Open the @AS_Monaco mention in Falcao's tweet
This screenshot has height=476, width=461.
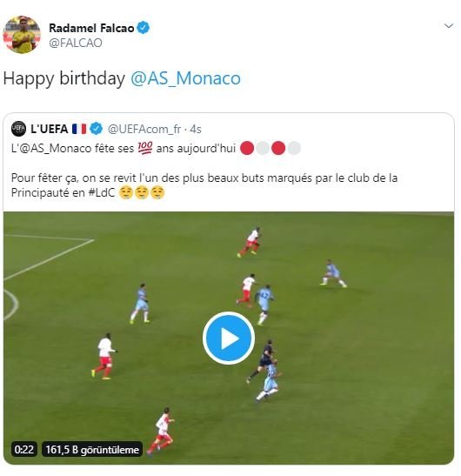click(x=185, y=78)
